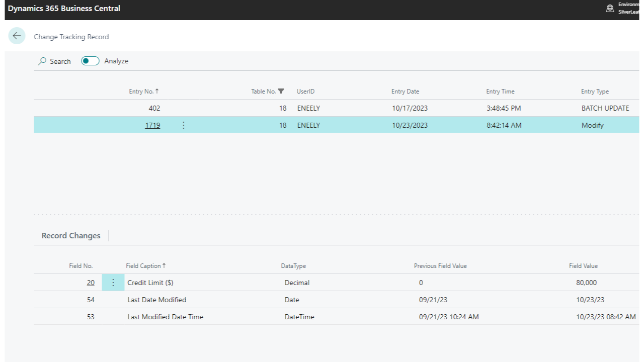Open Field No. 20 link
644x362 pixels.
coord(91,283)
